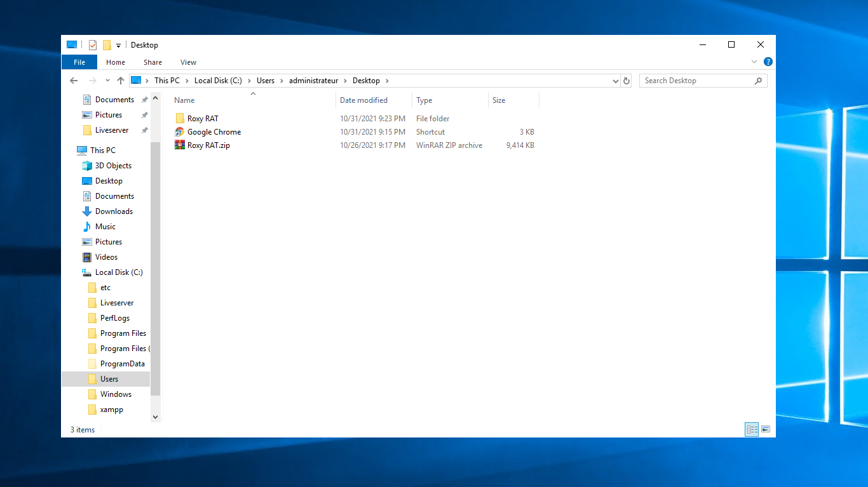868x487 pixels.
Task: Click the Help question mark icon
Action: tap(768, 62)
